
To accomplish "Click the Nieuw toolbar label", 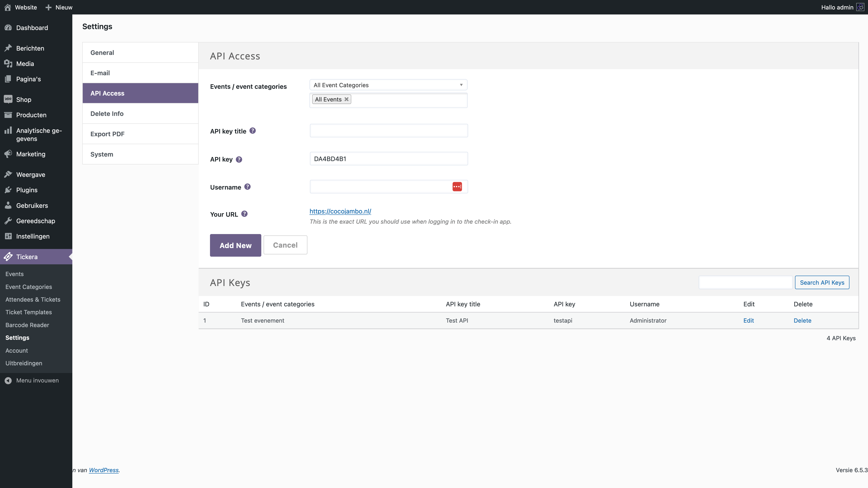I will (64, 7).
